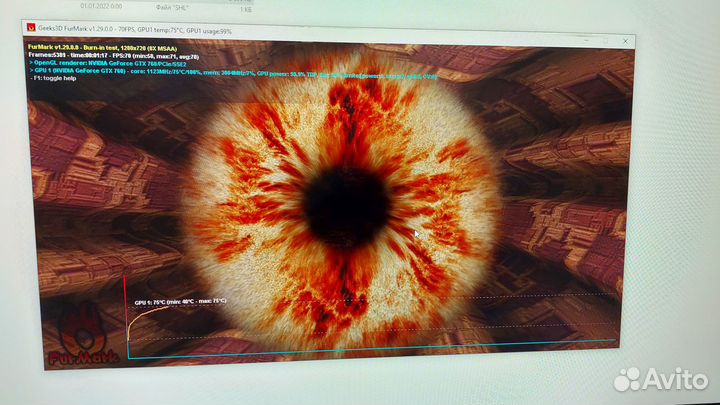Close the FurMark burn-in window
The image size is (720, 405).
625,41
